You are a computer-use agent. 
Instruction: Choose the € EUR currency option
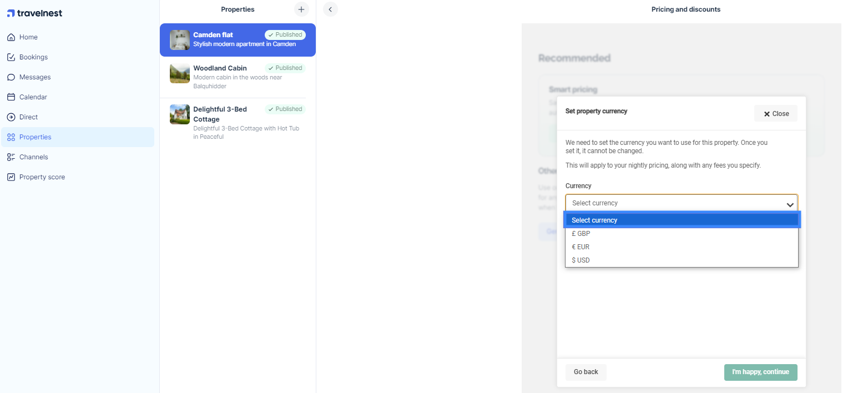coord(682,247)
